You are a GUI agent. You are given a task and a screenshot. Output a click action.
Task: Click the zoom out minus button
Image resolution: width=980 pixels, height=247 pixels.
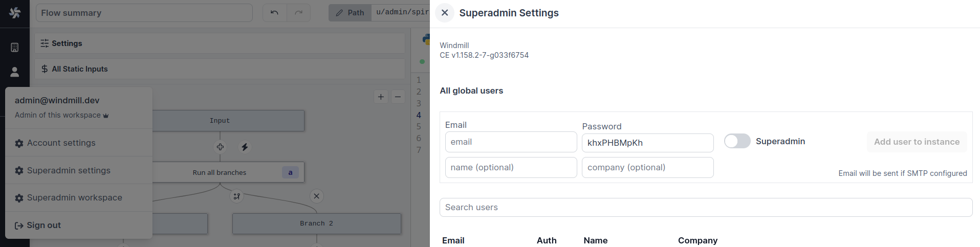point(398,97)
